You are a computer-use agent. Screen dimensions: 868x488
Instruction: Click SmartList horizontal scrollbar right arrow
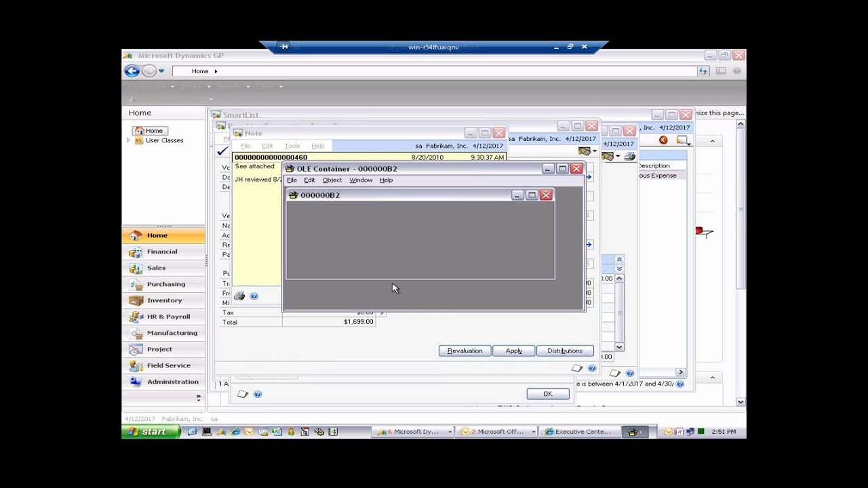coord(680,372)
